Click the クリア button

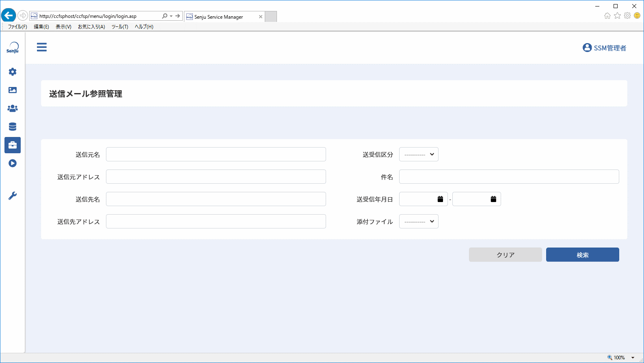click(506, 255)
